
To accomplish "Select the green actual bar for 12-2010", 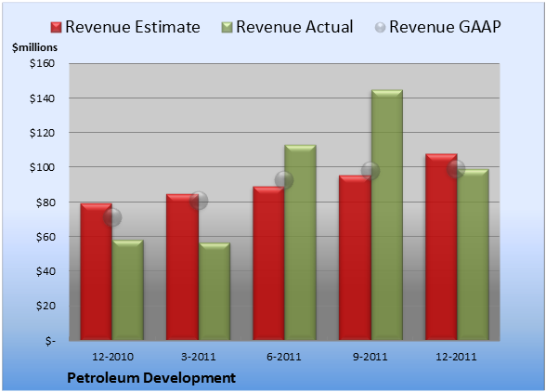I will tap(128, 290).
